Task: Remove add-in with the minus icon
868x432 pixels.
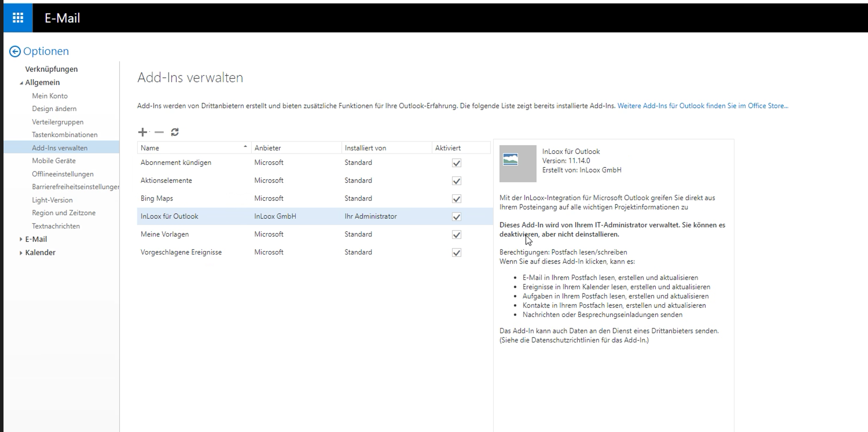Action: coord(159,132)
